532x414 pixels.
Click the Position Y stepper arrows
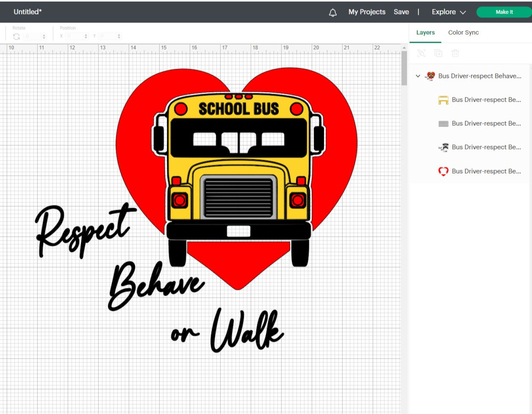click(x=119, y=36)
